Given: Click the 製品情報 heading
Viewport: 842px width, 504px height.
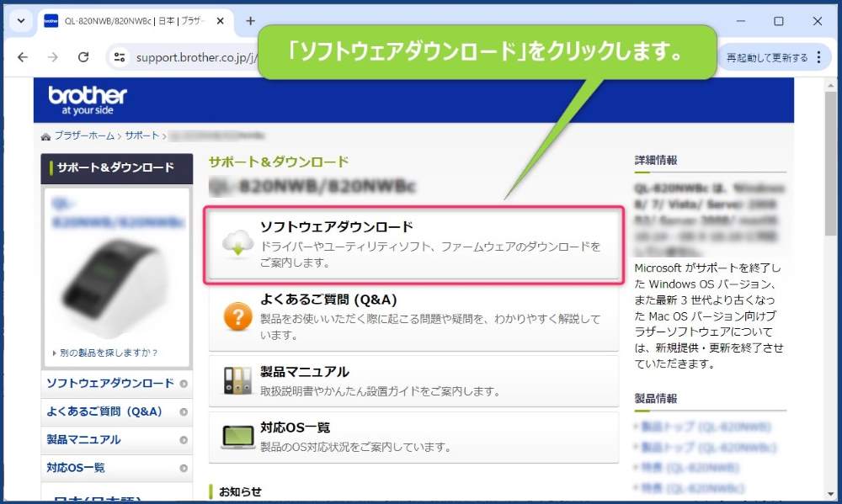Looking at the screenshot, I should [656, 398].
